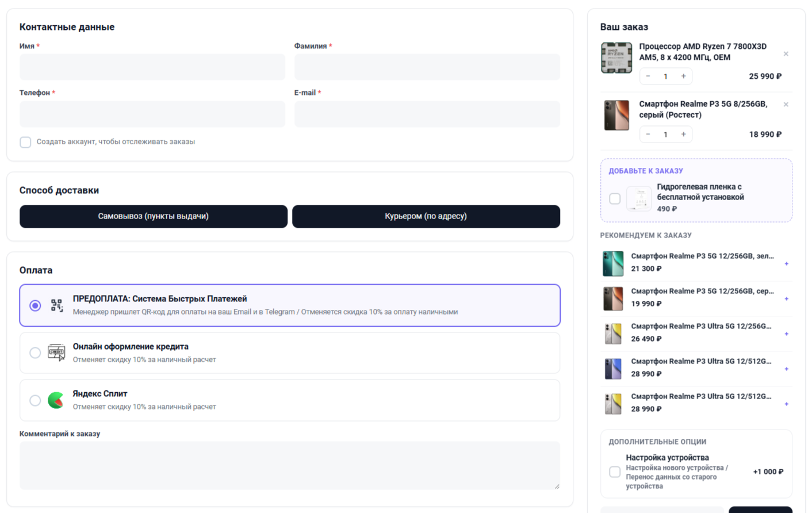Screen dimensions: 812x513
Task: Click the 490 ₽ hydrogel film price
Action: (667, 209)
